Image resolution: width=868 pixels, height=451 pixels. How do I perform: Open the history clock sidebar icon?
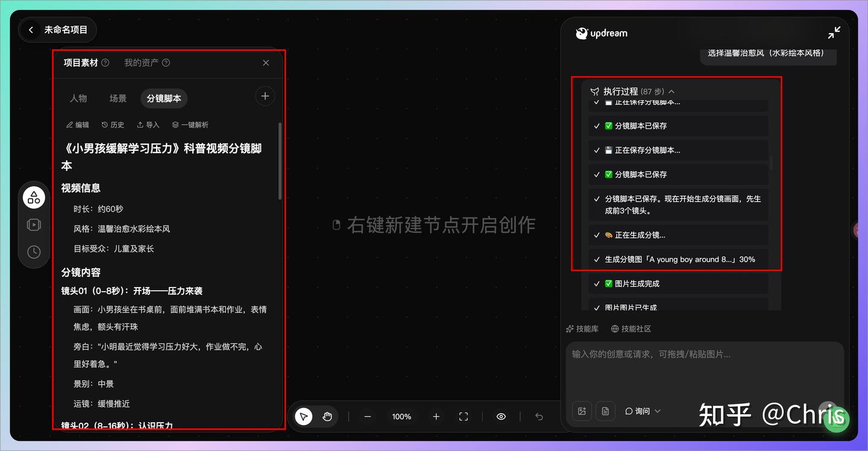click(34, 252)
